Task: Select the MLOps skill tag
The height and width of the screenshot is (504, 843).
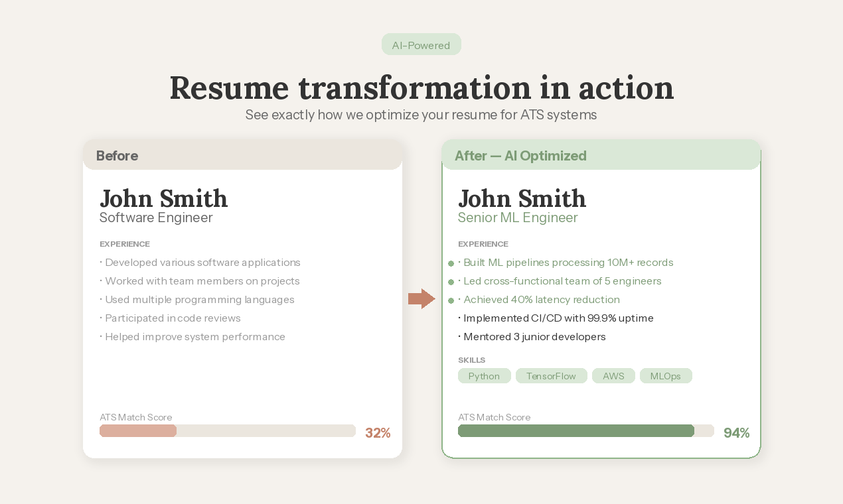Action: coord(666,375)
